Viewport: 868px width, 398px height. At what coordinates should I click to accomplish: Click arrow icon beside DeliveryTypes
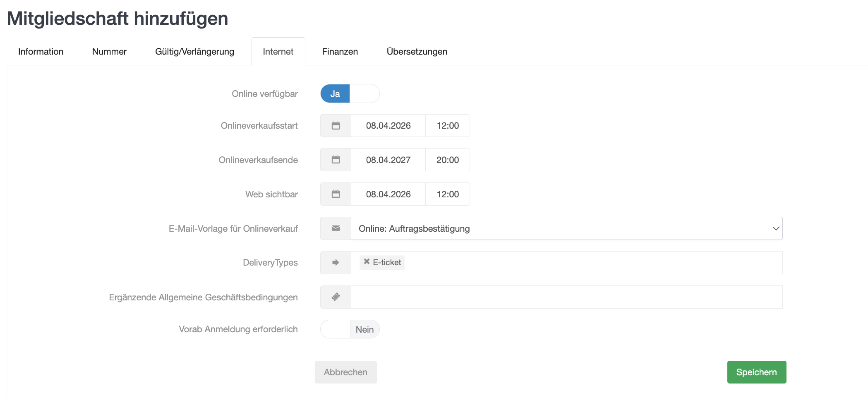336,263
